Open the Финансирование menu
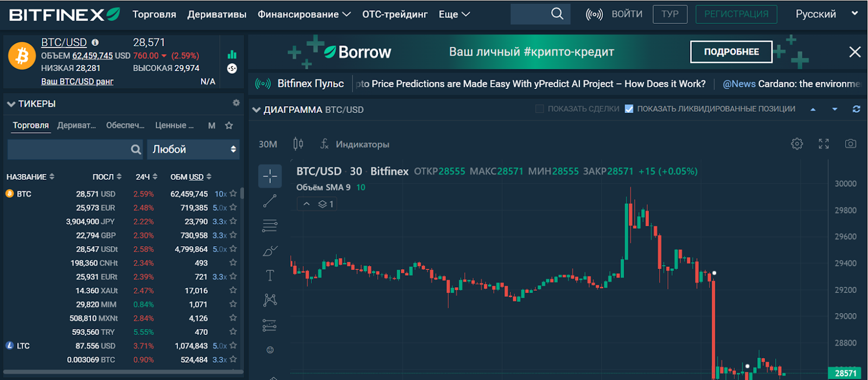The width and height of the screenshot is (868, 380). [x=304, y=15]
